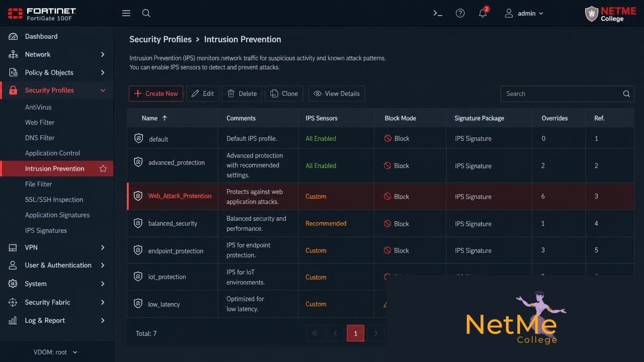The width and height of the screenshot is (644, 362).
Task: Click shield icon of balanced_security row
Action: (138, 223)
